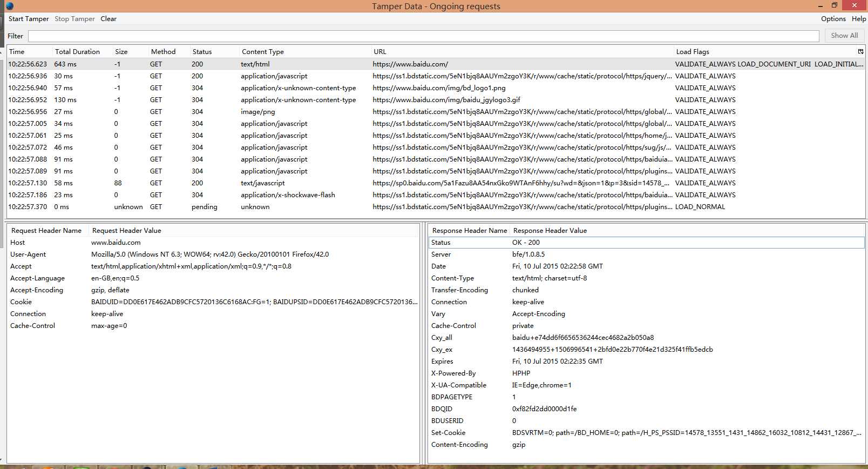Select the User-Agent request header row

pos(214,254)
